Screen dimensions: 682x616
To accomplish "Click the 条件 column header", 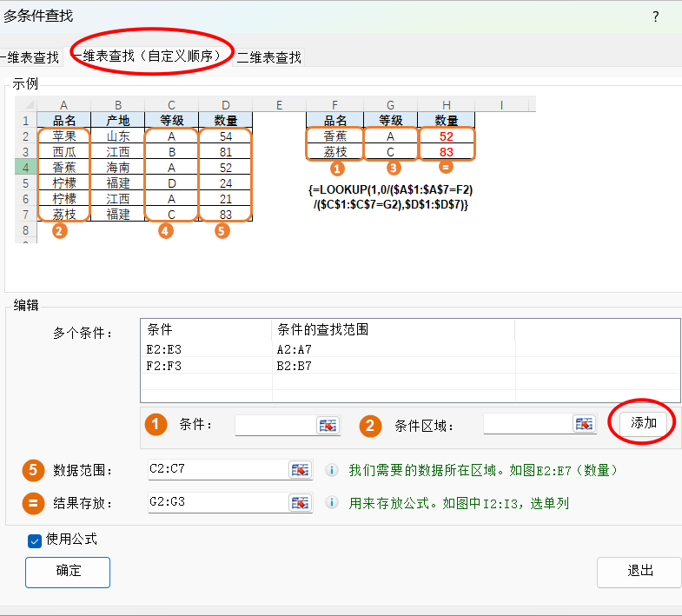I will click(206, 330).
